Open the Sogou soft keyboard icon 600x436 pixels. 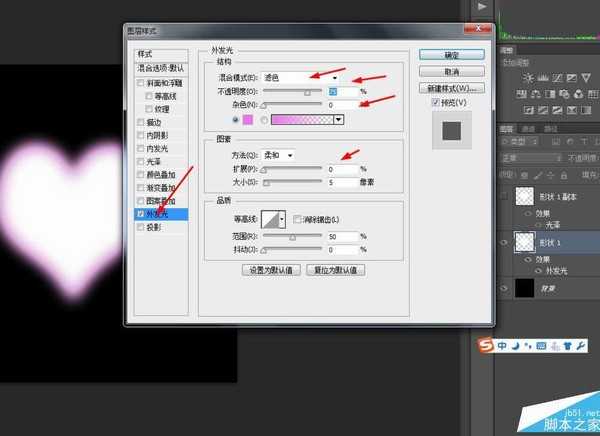click(540, 347)
